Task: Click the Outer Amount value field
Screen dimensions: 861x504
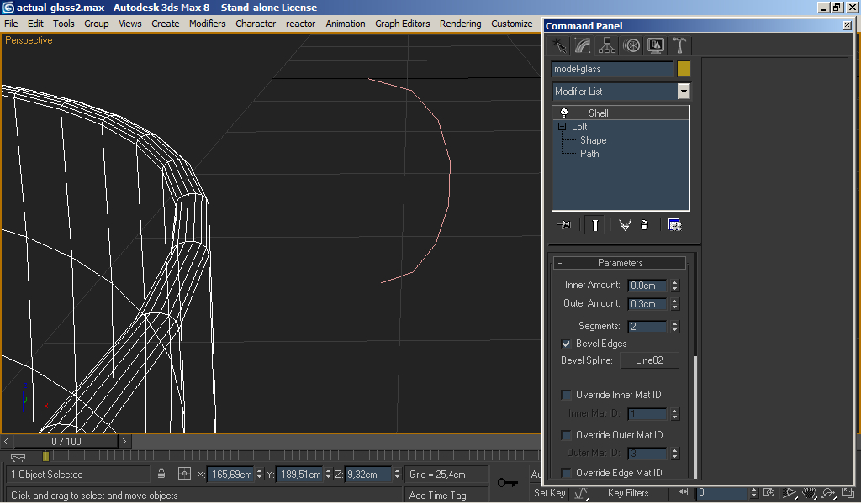Action: tap(647, 304)
